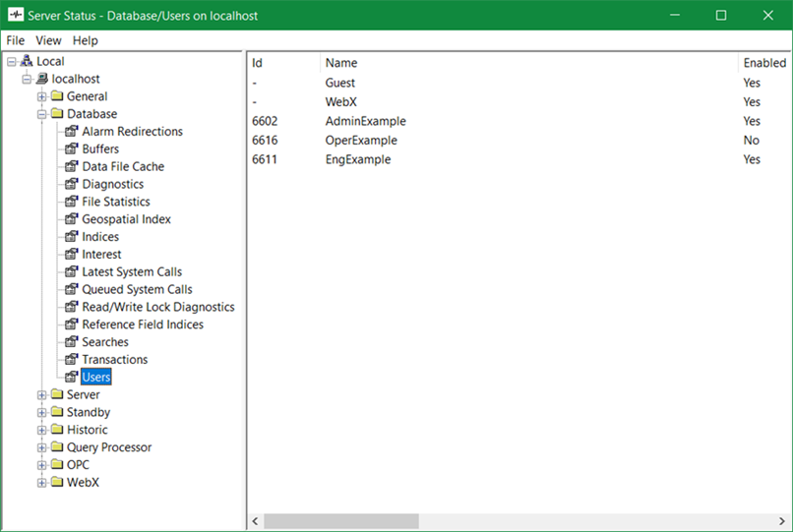
Task: Click the Buffers tree node icon
Action: pos(71,149)
